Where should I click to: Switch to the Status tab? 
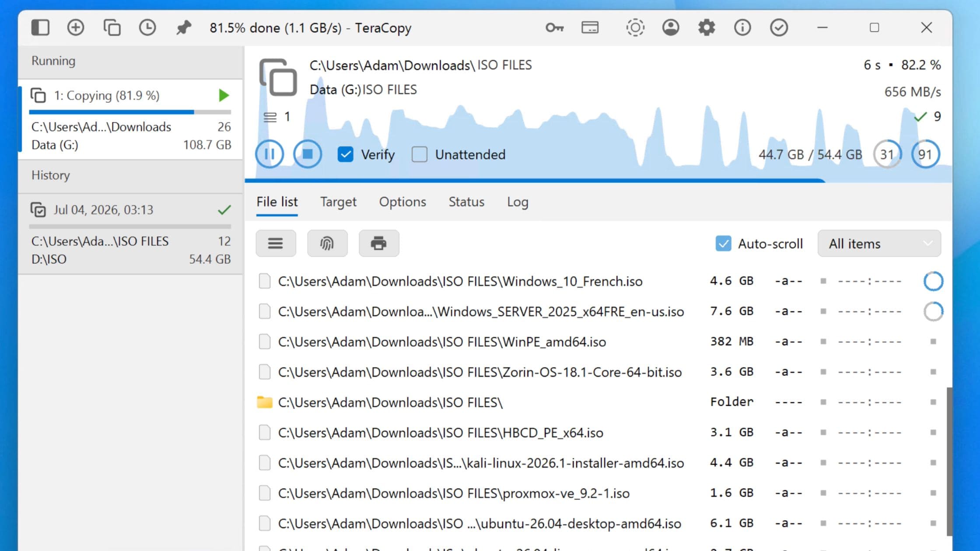pos(466,202)
